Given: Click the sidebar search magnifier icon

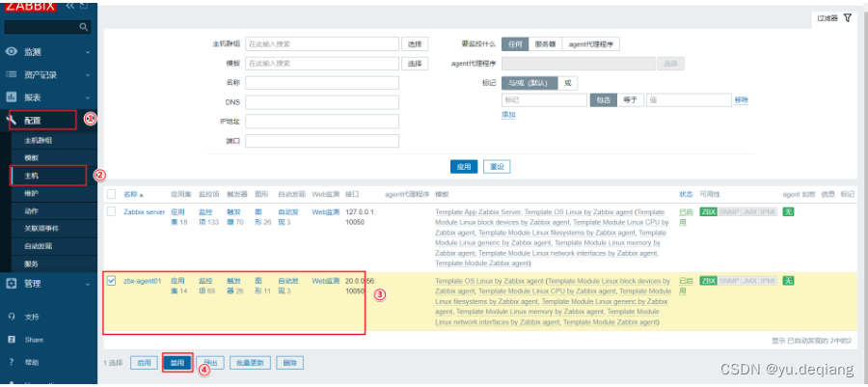Looking at the screenshot, I should 84,27.
